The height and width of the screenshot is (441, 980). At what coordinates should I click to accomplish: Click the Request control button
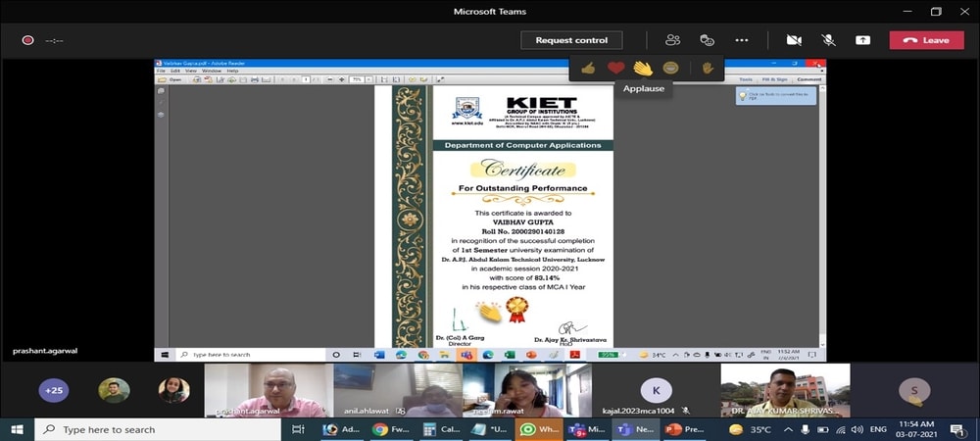coord(571,40)
